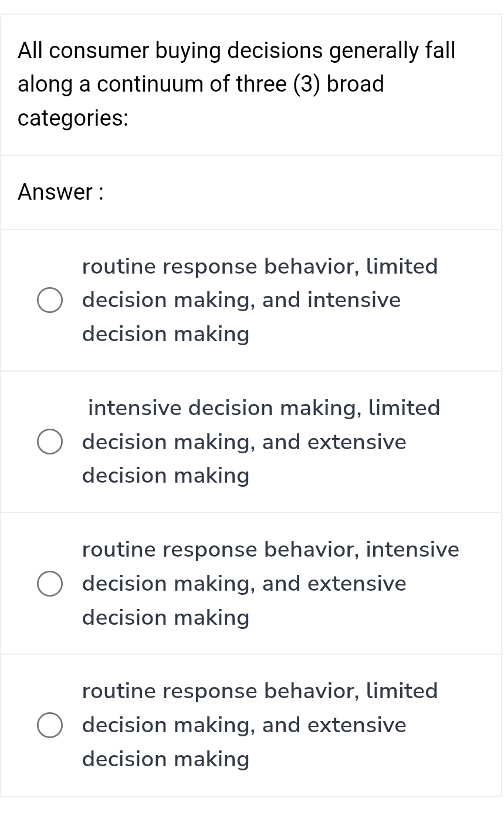Click the row containing the first answer

click(252, 300)
